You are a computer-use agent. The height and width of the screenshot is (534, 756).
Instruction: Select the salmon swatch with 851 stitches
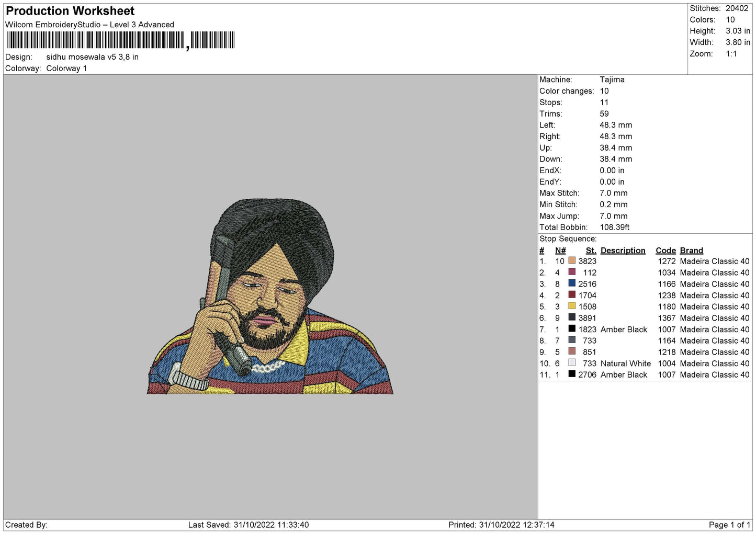572,351
